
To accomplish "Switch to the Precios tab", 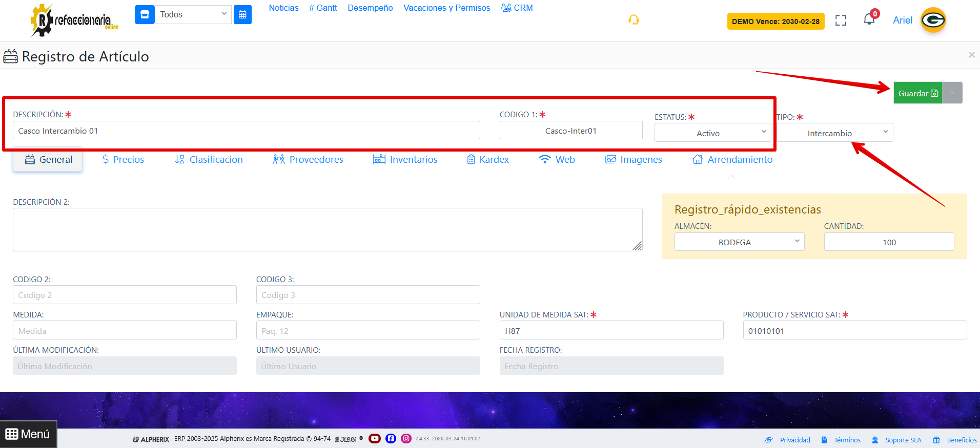I will coord(123,160).
